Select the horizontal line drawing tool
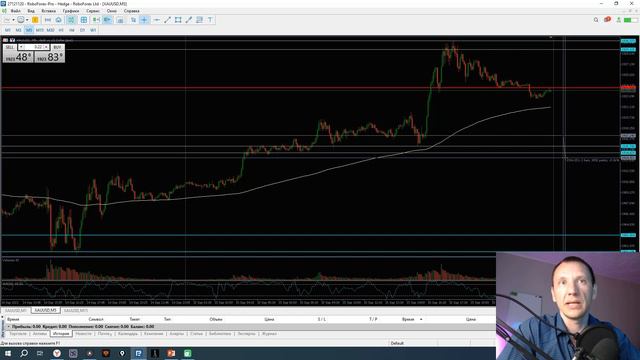Screen dimensions: 640x360 [x=156, y=20]
